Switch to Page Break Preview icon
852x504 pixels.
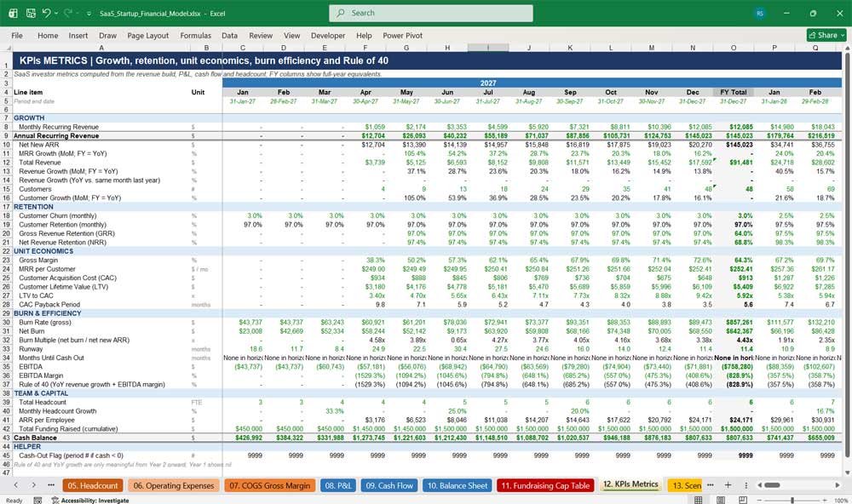pos(743,500)
